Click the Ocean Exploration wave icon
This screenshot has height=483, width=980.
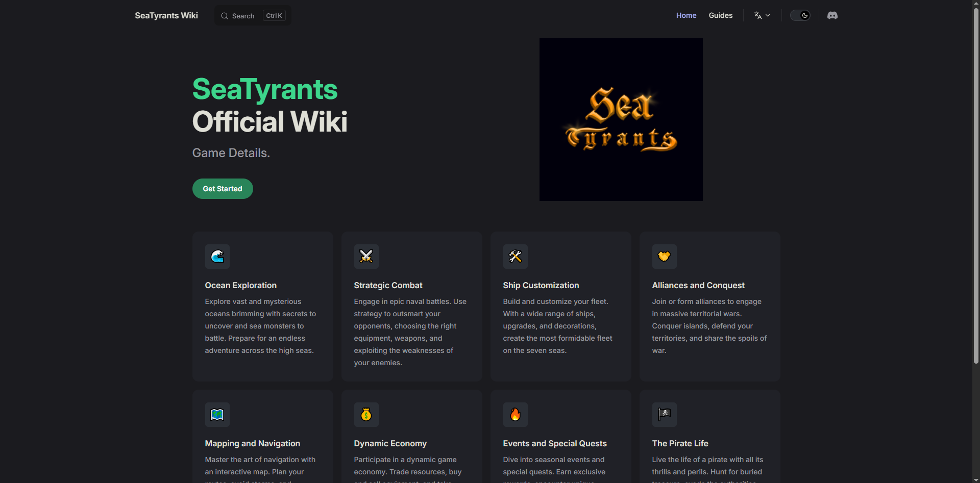(217, 257)
